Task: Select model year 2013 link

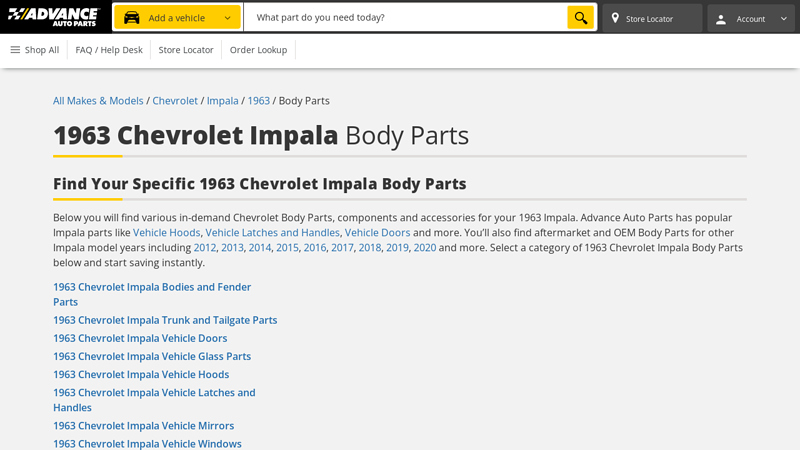Action: pos(232,248)
